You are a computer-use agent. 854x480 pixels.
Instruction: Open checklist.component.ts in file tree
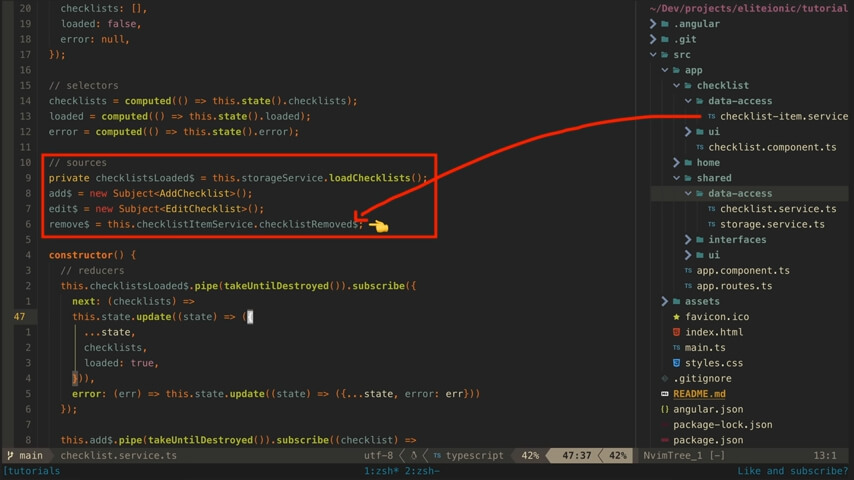tap(772, 147)
